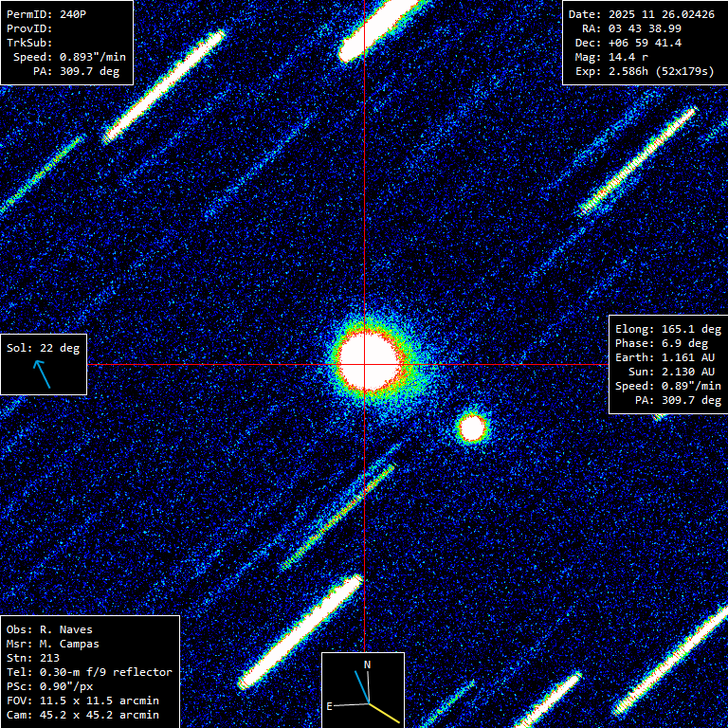Image resolution: width=728 pixels, height=728 pixels.
Task: Click the E label on the compass
Action: coord(330,706)
